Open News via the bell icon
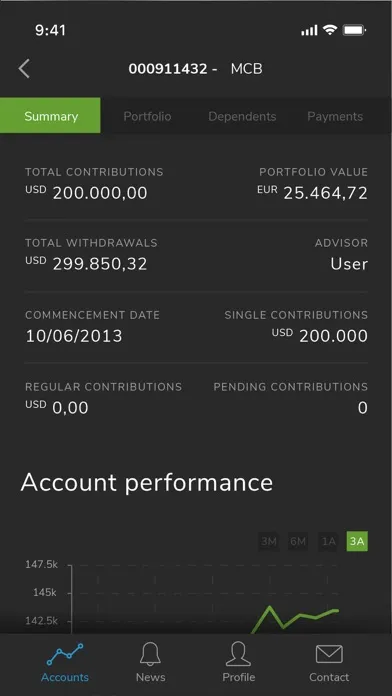392x696 pixels. click(150, 654)
